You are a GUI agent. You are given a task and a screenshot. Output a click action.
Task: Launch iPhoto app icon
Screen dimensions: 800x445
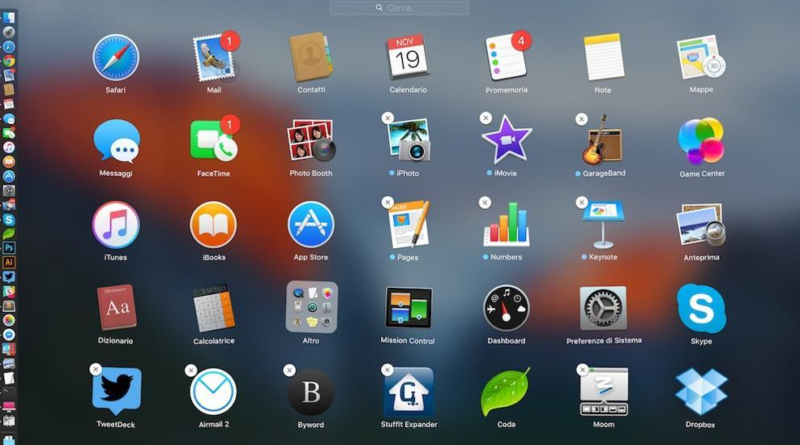(408, 140)
